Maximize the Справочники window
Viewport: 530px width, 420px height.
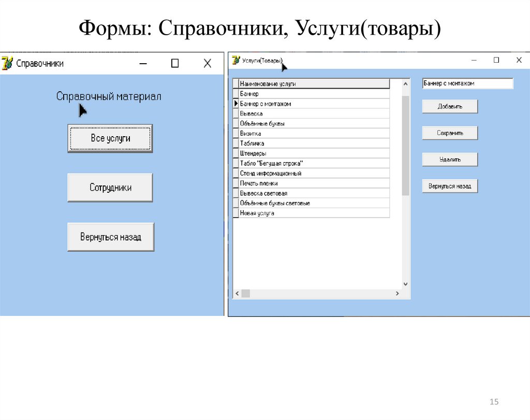tap(175, 63)
